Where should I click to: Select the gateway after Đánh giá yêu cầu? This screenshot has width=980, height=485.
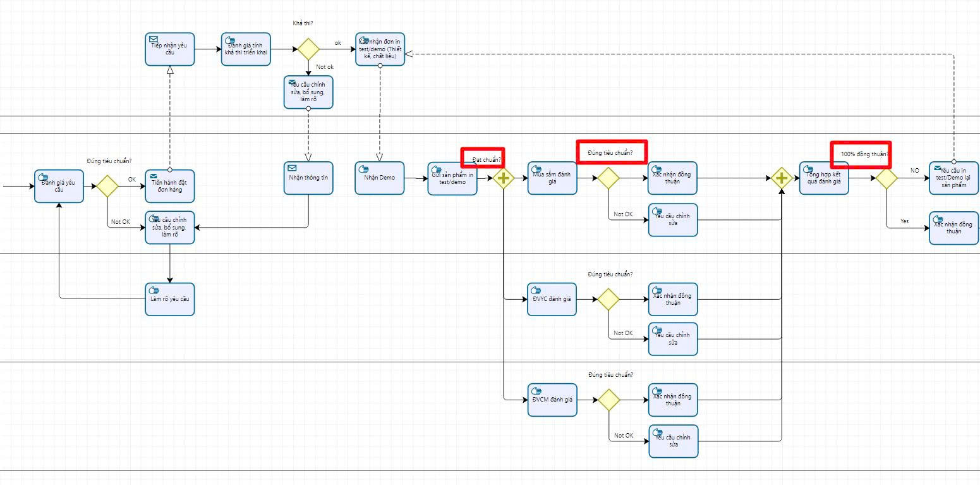click(107, 187)
